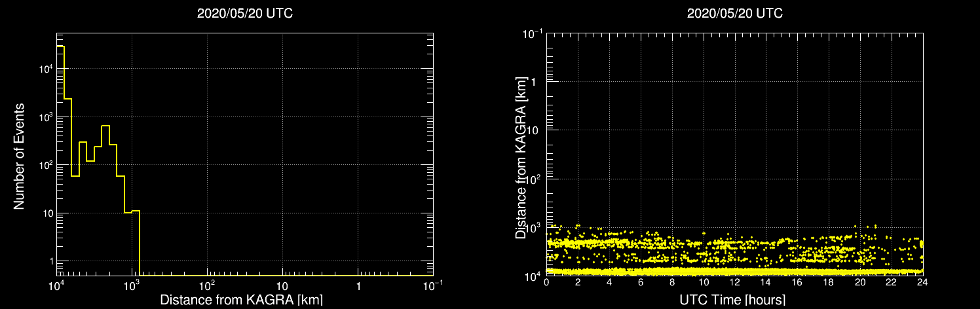Click the right plot title 2020/05/20 UTC
980x309 pixels.
[734, 14]
